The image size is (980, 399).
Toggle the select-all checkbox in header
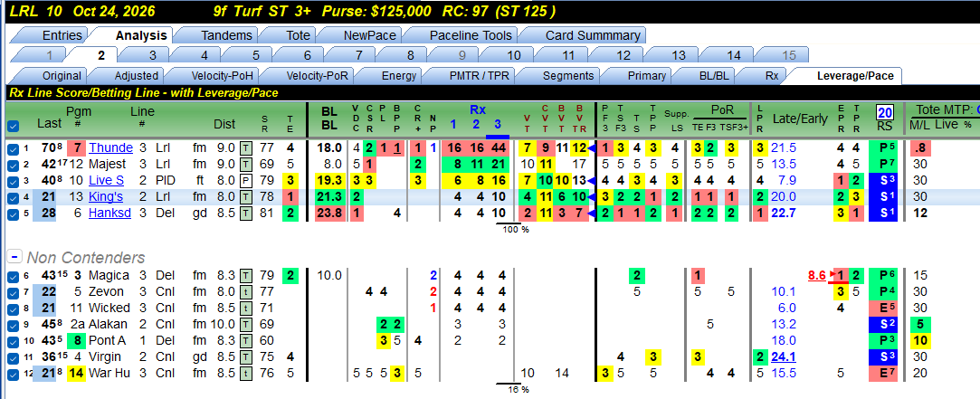pyautogui.click(x=13, y=127)
